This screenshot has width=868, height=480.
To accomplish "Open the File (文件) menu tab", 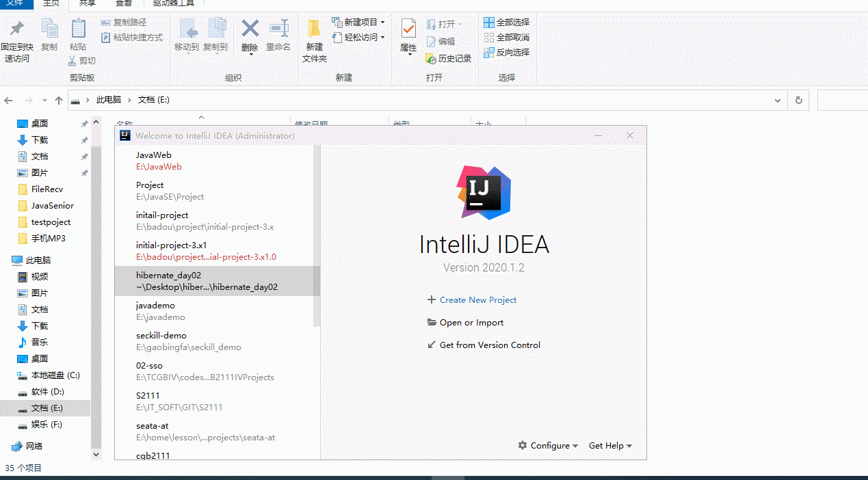I will [15, 3].
